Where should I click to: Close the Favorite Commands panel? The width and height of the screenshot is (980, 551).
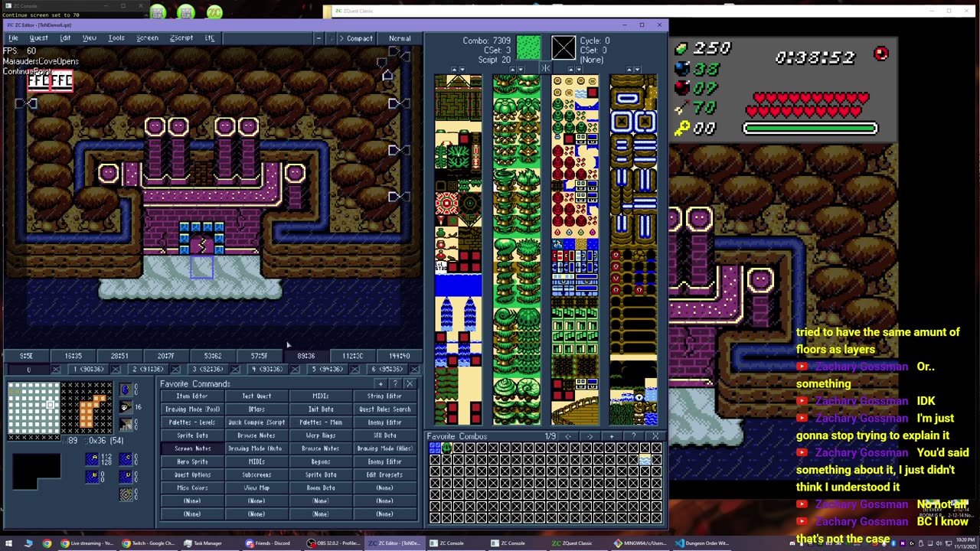[410, 384]
